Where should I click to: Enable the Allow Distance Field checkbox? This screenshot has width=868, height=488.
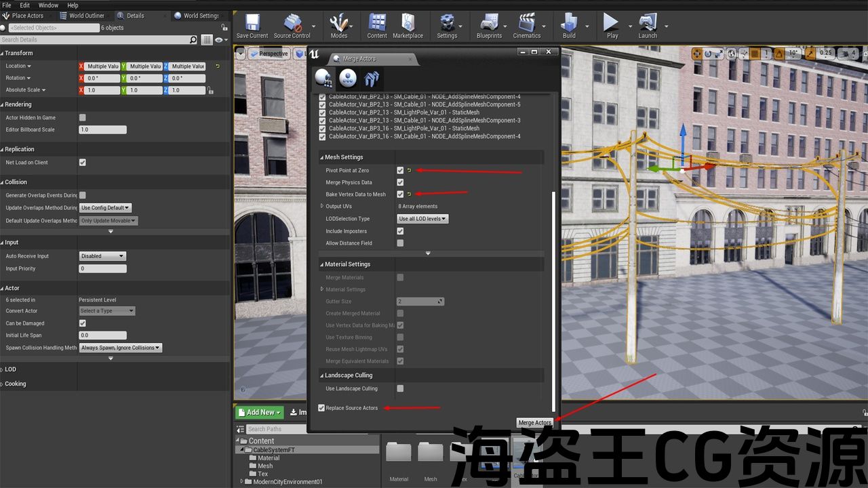(x=400, y=243)
